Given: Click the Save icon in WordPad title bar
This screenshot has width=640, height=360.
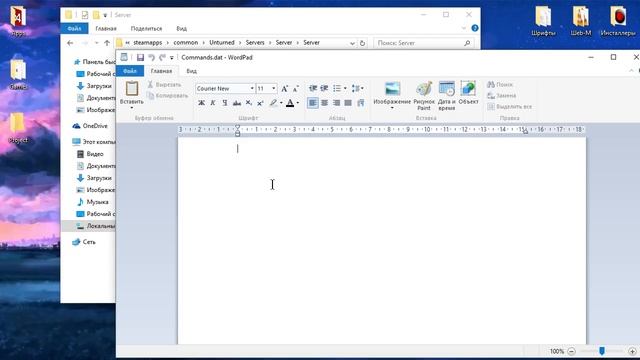Looking at the screenshot, I should tap(140, 58).
